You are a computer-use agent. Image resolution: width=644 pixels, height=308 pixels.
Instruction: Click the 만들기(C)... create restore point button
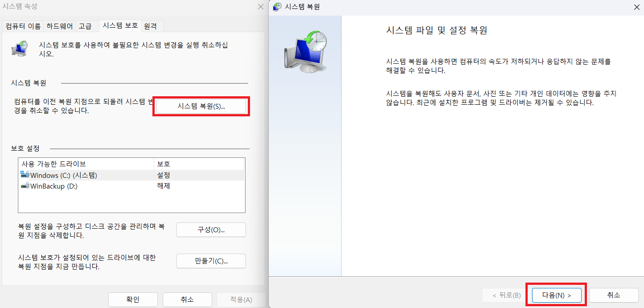tap(211, 261)
